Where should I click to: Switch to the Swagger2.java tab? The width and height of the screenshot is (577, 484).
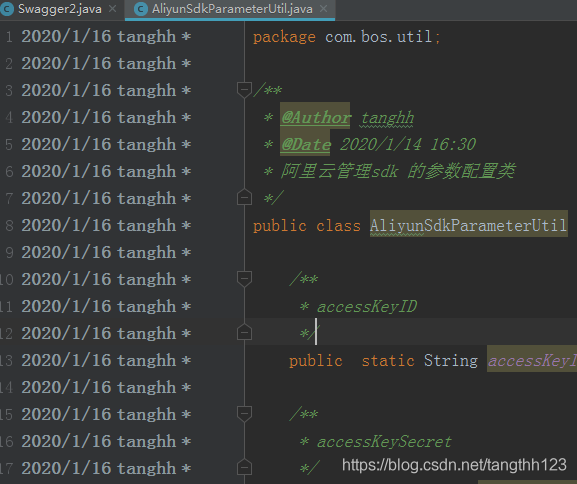point(60,9)
